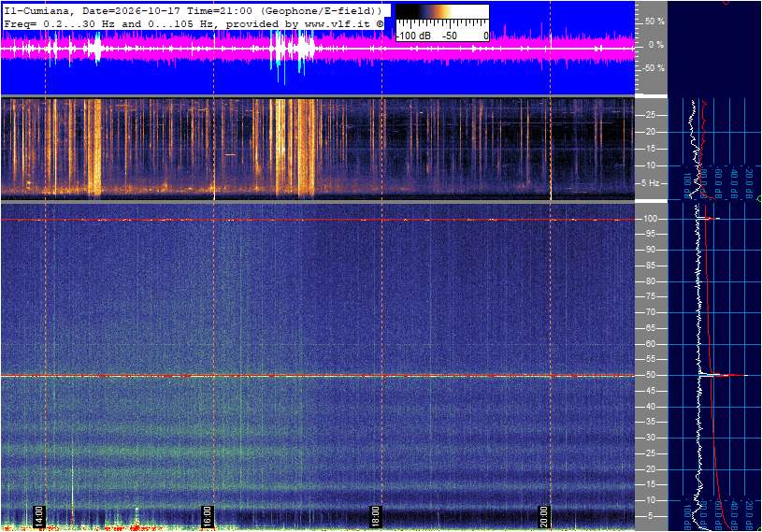Click the '-50' color legend label
Image resolution: width=762 pixels, height=532 pixels.
[x=449, y=36]
